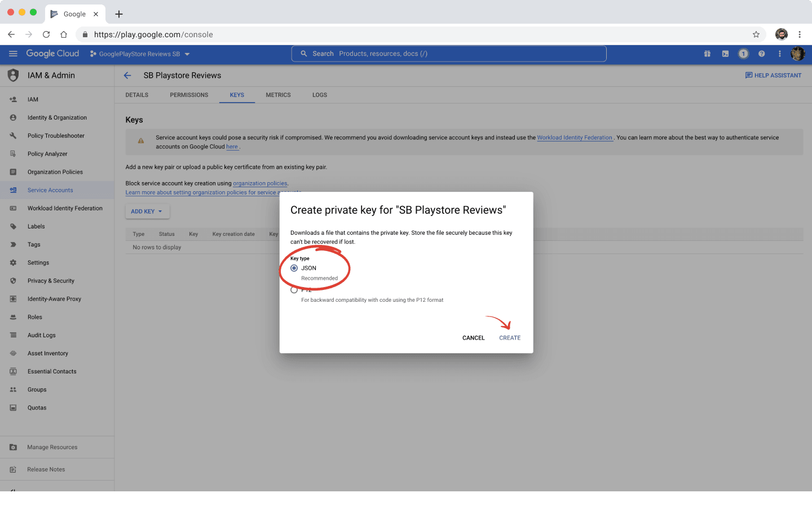Open the gift free trial icon
Viewport: 812px width, 506px height.
pos(707,54)
